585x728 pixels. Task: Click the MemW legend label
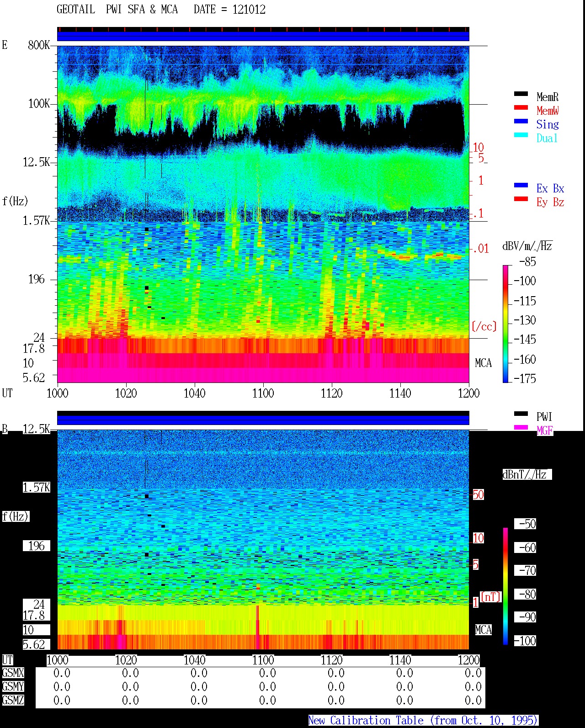click(548, 111)
